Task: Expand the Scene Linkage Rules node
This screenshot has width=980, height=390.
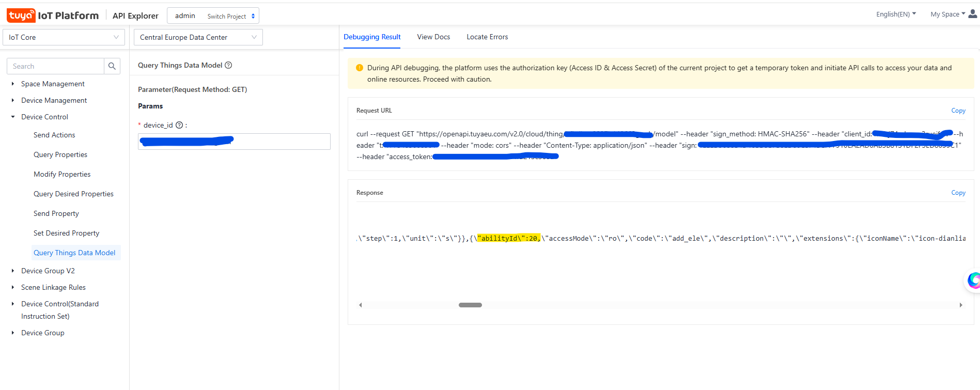Action: coord(13,287)
